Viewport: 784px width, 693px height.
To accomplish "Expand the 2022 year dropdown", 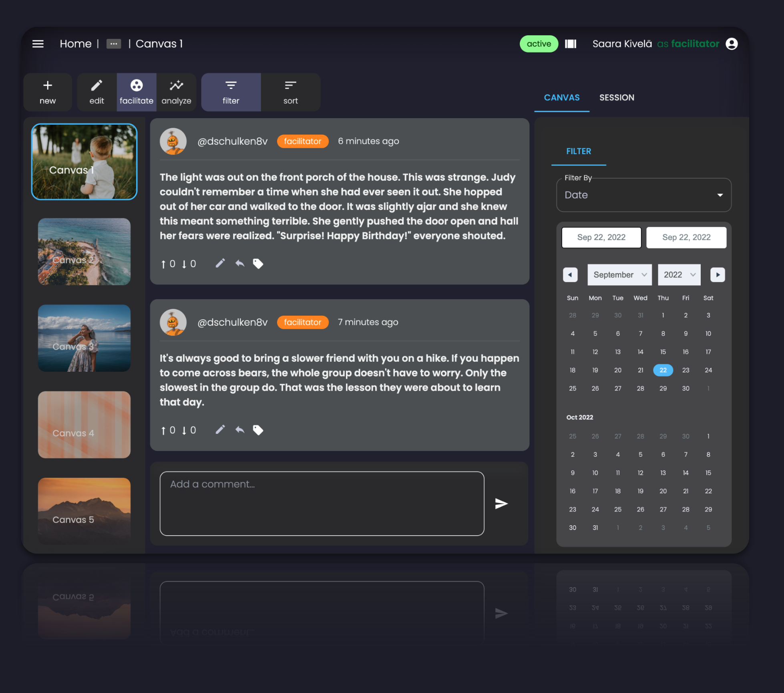I will (x=679, y=275).
